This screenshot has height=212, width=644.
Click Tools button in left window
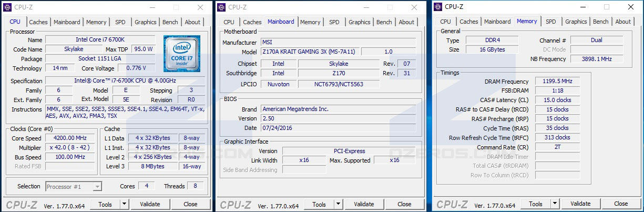105,204
